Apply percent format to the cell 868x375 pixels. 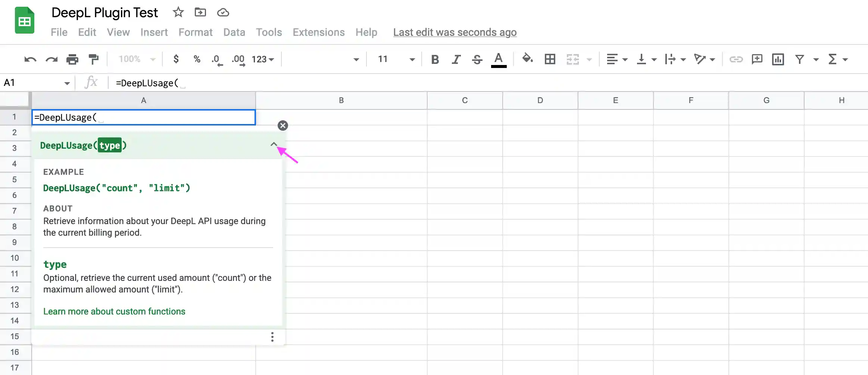pos(197,59)
